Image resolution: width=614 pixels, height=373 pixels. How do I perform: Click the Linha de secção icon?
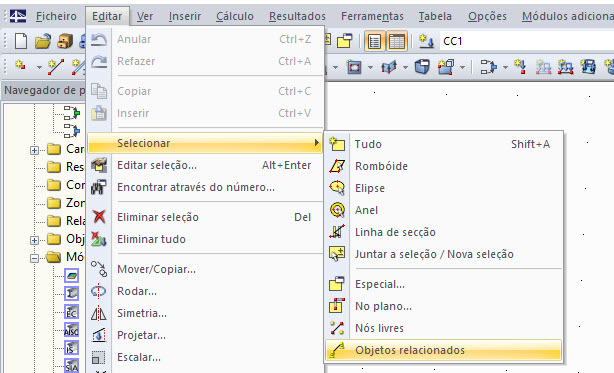pos(337,232)
